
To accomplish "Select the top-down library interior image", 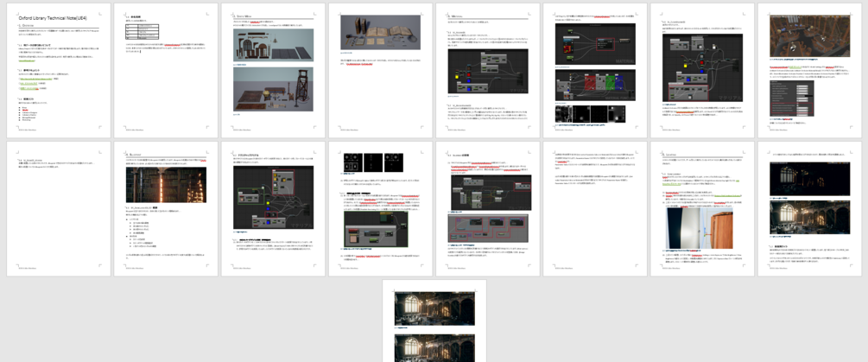I will pos(810,36).
